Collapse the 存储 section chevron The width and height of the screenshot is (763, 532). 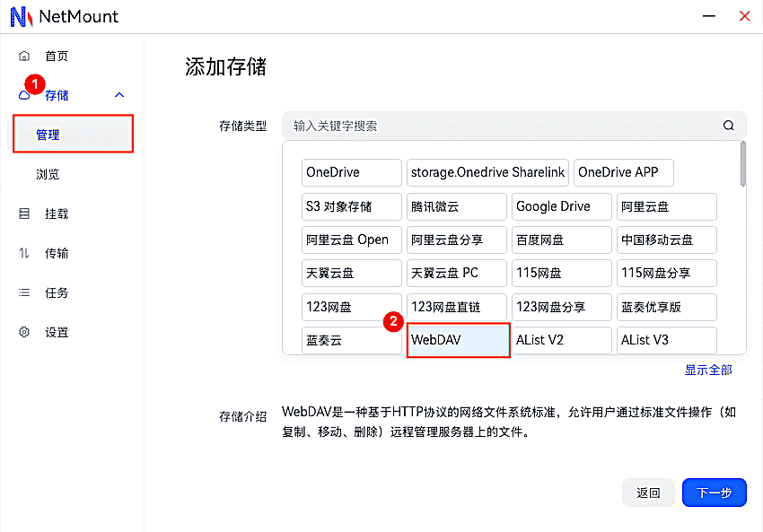119,95
